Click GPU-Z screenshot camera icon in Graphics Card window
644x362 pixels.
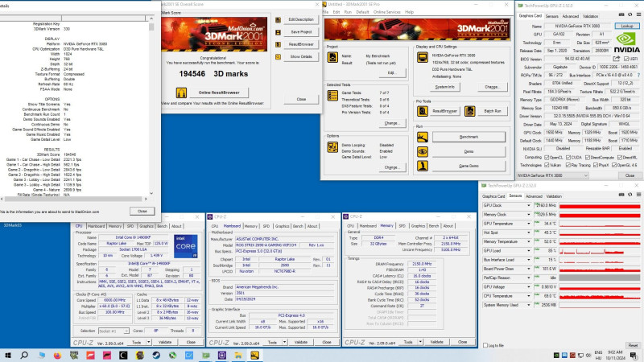pyautogui.click(x=621, y=14)
